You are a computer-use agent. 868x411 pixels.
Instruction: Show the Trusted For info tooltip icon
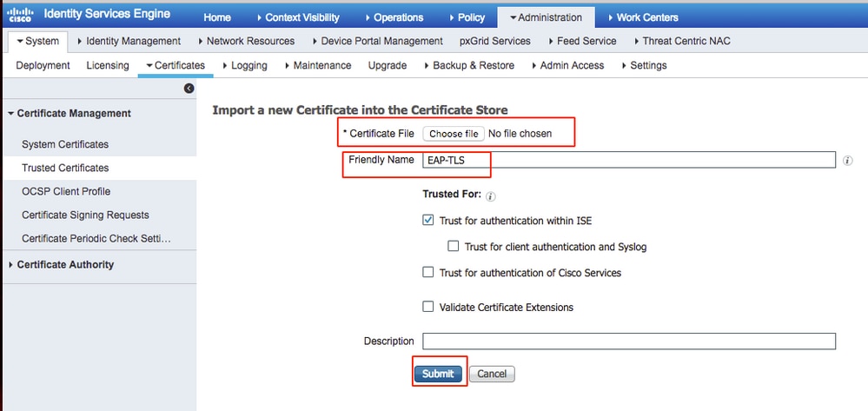[x=490, y=196]
